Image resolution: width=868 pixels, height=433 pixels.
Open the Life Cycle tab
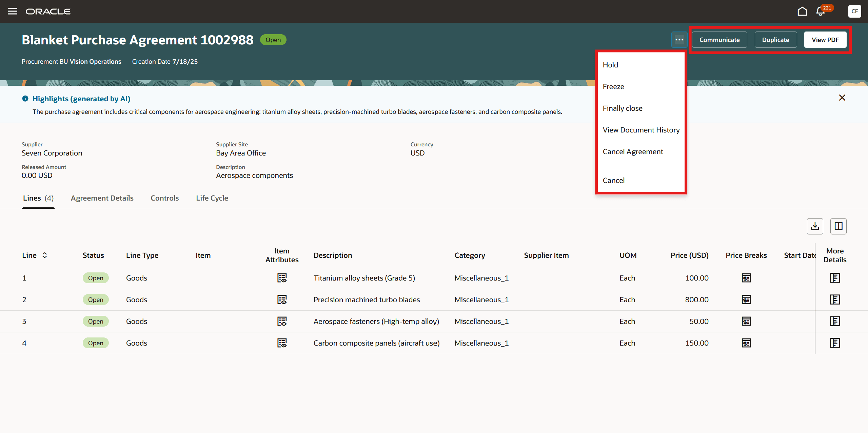click(212, 198)
